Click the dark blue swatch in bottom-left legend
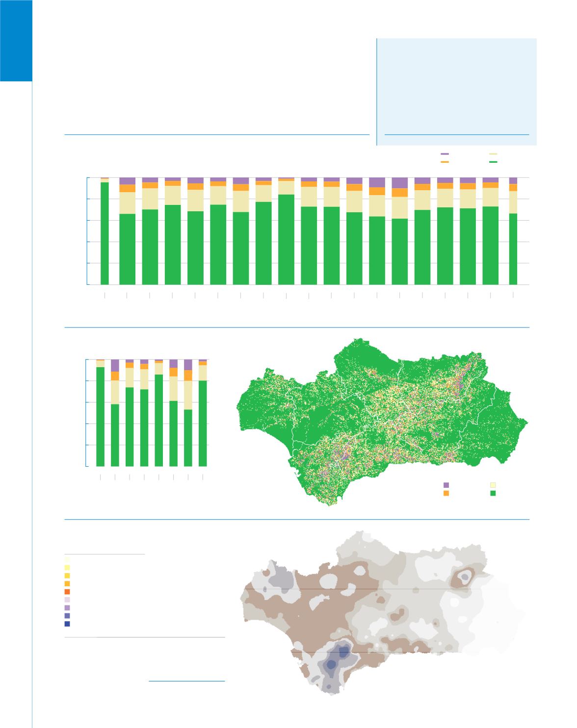 67,624
